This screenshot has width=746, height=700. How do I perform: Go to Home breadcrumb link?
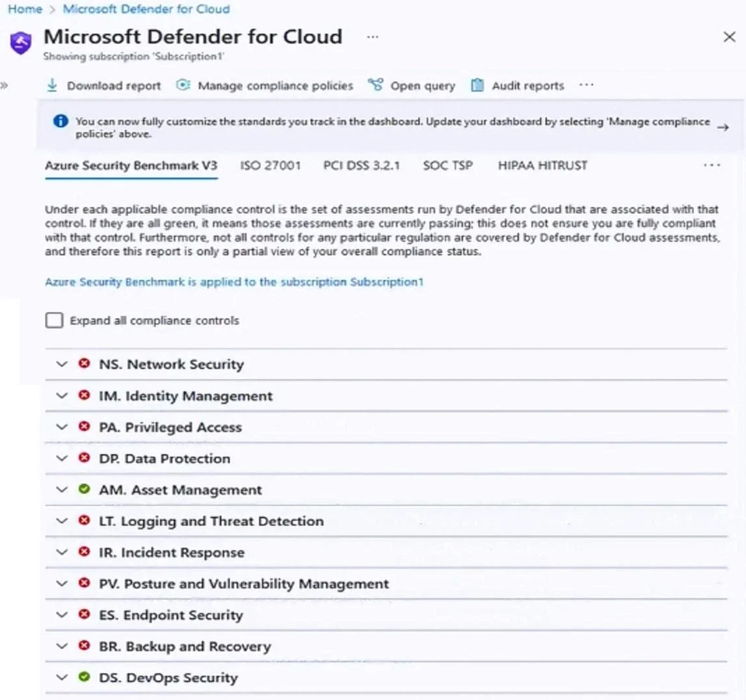(x=25, y=9)
